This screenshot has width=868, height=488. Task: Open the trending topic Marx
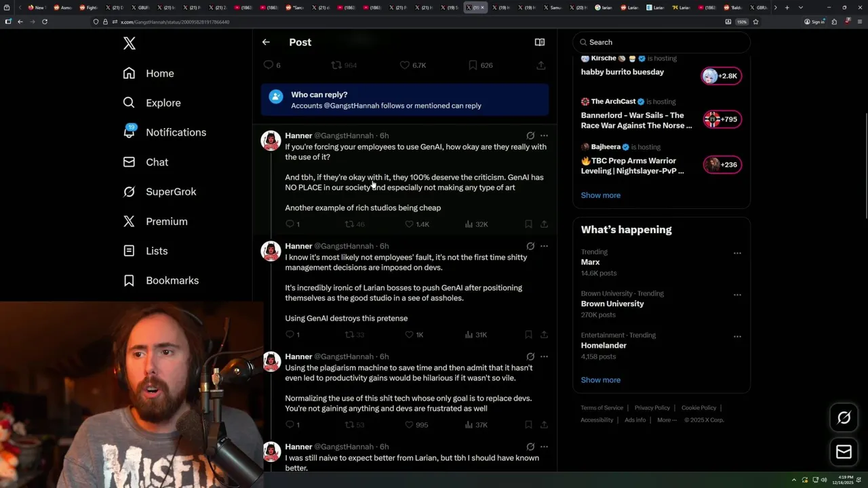point(590,262)
